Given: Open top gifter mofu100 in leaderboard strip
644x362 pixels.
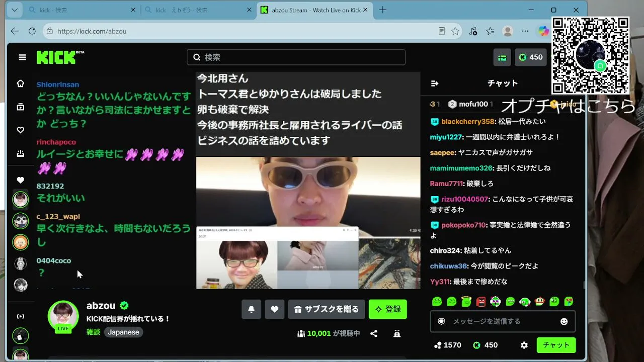Looking at the screenshot, I should (x=470, y=104).
